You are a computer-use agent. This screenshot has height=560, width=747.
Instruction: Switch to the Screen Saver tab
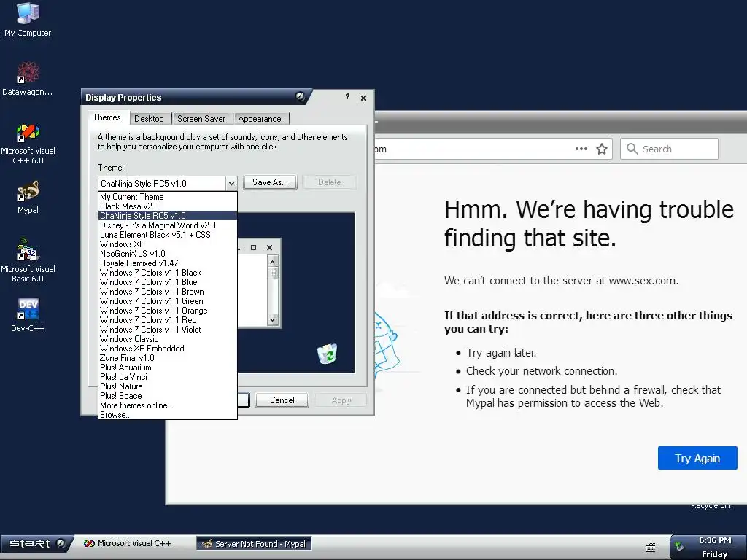click(x=201, y=119)
